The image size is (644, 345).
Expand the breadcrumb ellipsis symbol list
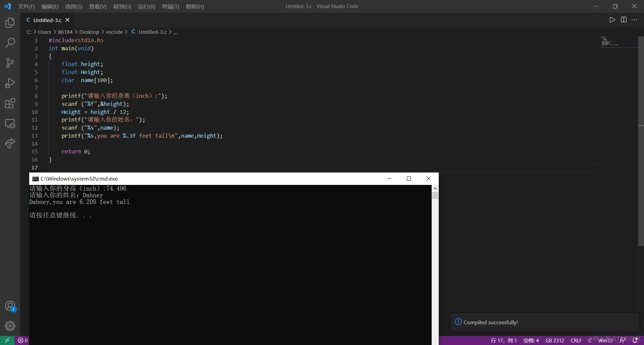(x=175, y=32)
